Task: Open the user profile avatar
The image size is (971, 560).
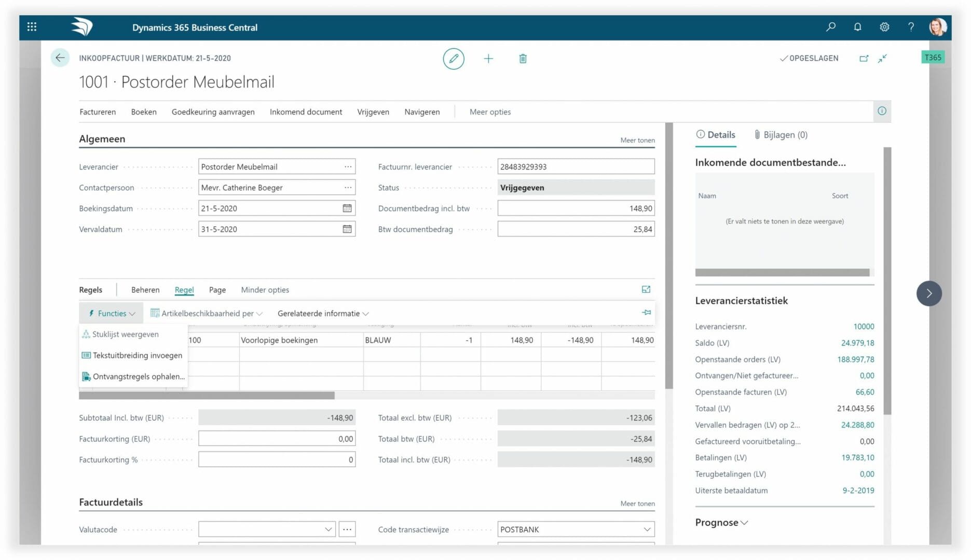Action: click(x=938, y=27)
